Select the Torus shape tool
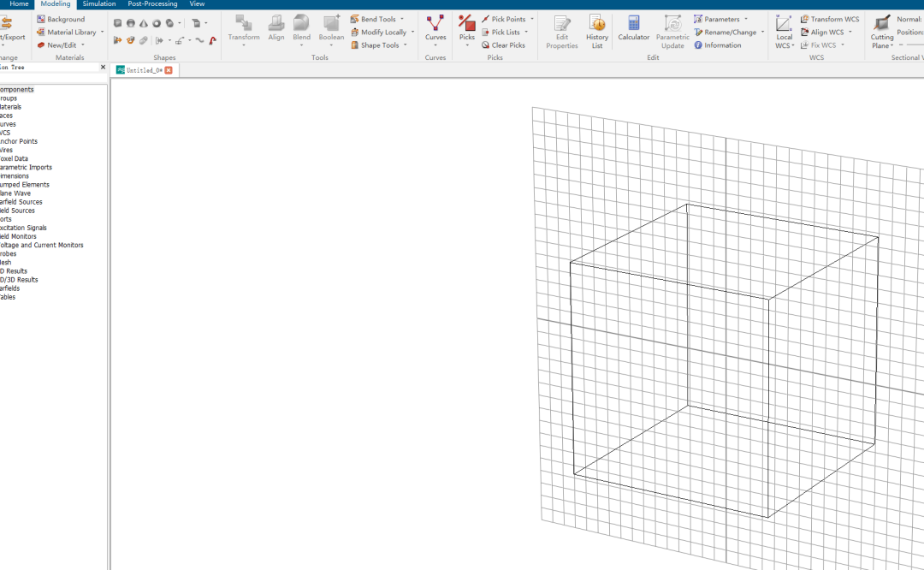Screen dimensions: 924x570 (x=157, y=23)
